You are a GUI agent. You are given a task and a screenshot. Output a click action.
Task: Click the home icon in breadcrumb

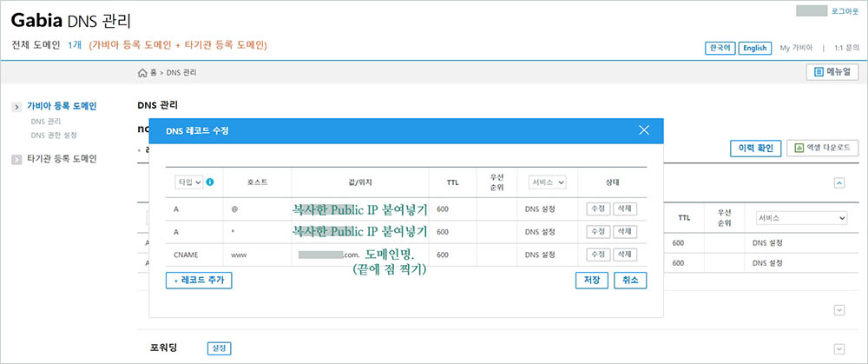[x=141, y=73]
